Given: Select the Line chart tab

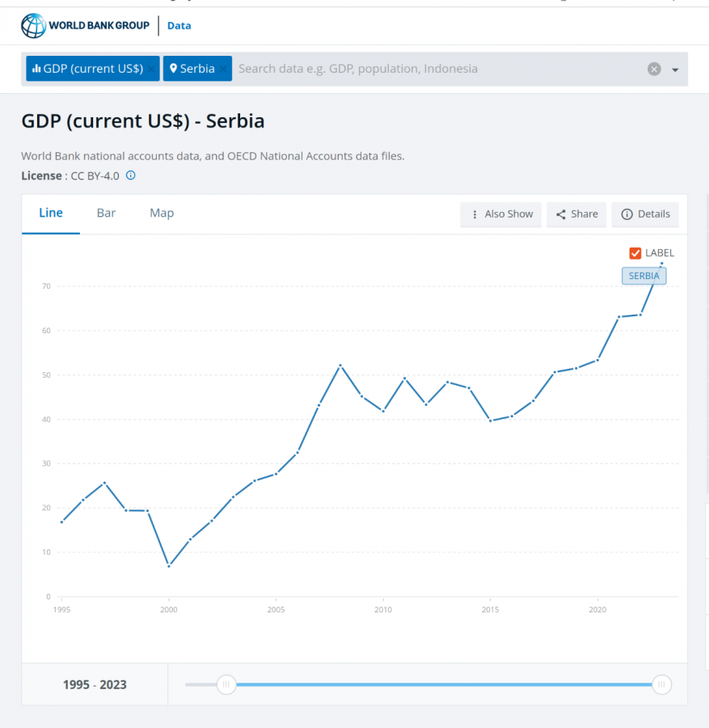Looking at the screenshot, I should click(51, 214).
